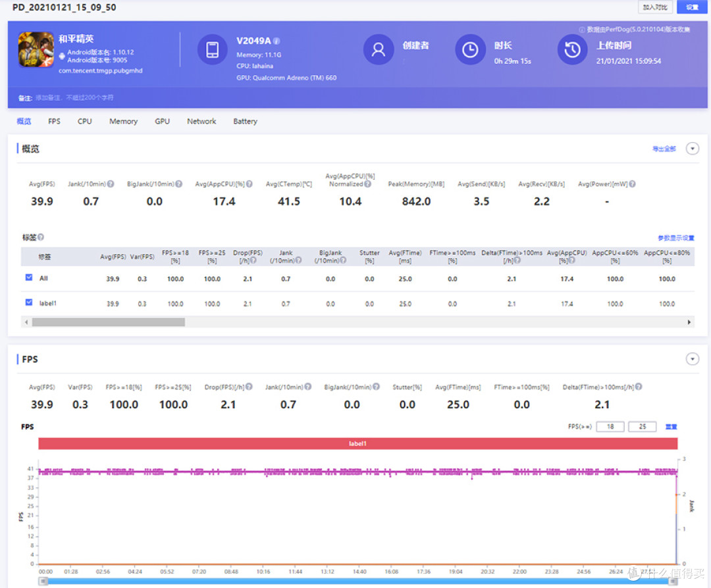Open the Battery tab

[246, 122]
